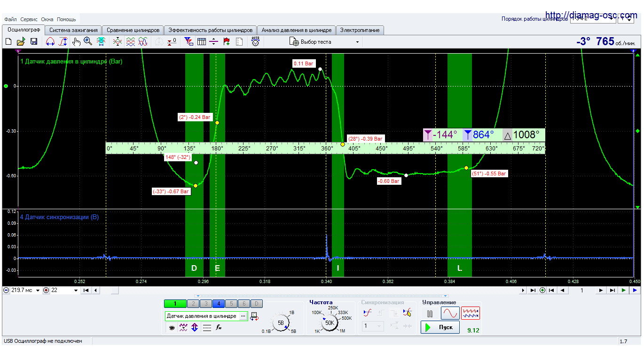644x347 pixels.
Task: Click the fx math function icon
Action: click(219, 328)
